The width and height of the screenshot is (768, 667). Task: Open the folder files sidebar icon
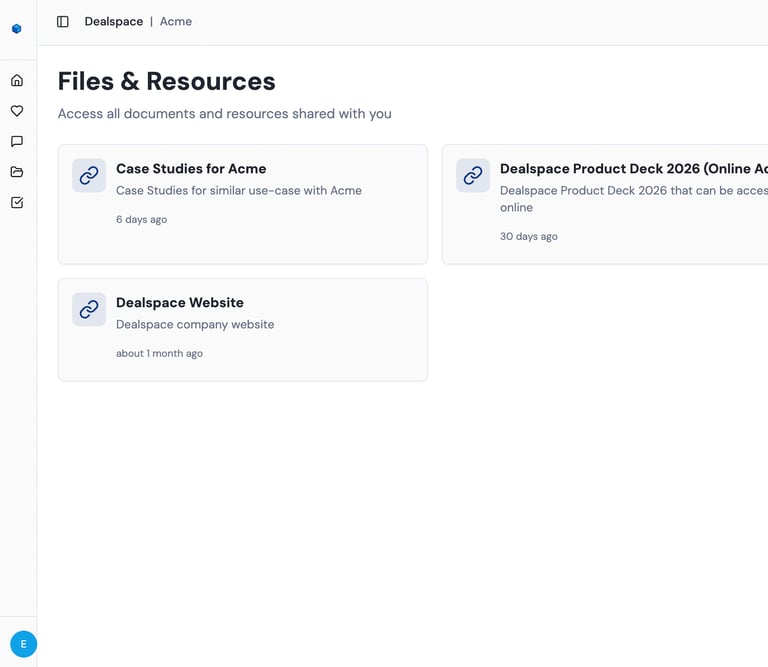(17, 172)
